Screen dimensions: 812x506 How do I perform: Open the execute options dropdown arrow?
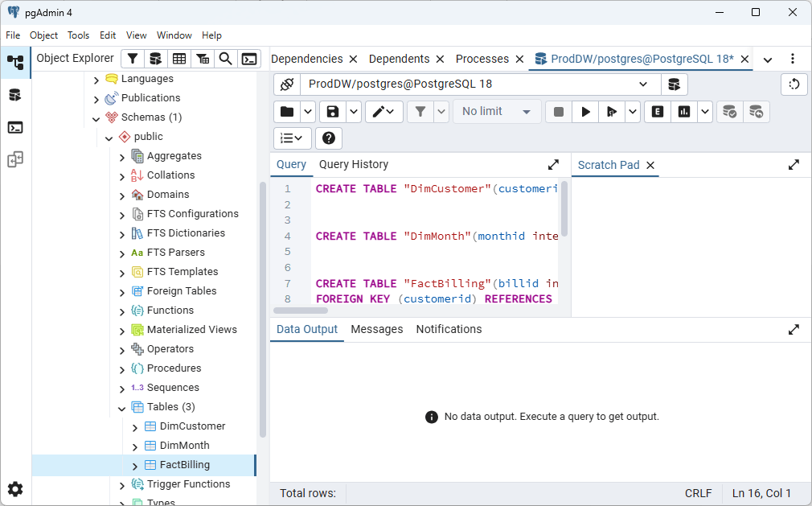pos(632,112)
